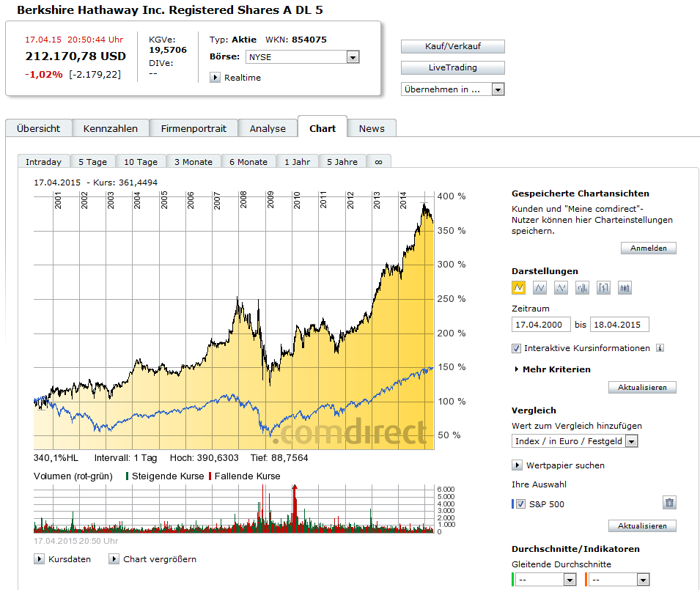
Task: Uncheck the S&P 500 comparison checkbox
Action: pyautogui.click(x=520, y=504)
